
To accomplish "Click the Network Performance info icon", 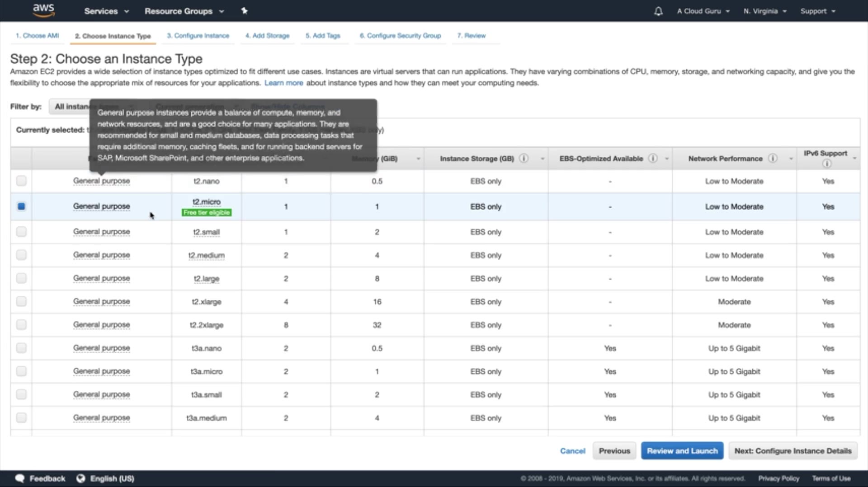I will coord(773,159).
